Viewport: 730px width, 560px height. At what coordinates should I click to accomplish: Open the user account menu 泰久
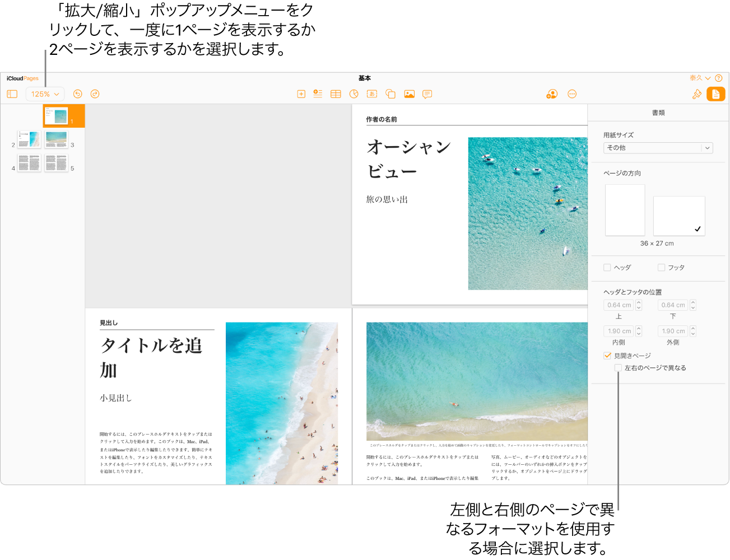(700, 78)
